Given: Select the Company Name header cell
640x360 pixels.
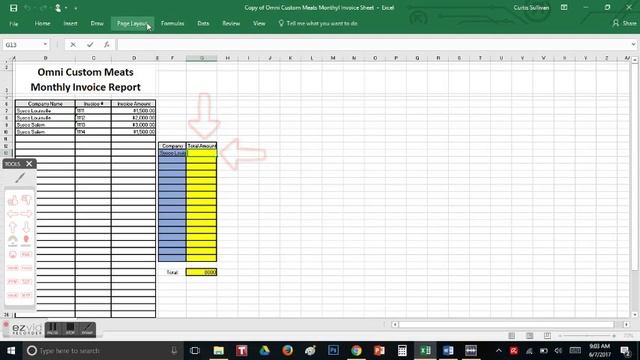Looking at the screenshot, I should click(x=45, y=104).
